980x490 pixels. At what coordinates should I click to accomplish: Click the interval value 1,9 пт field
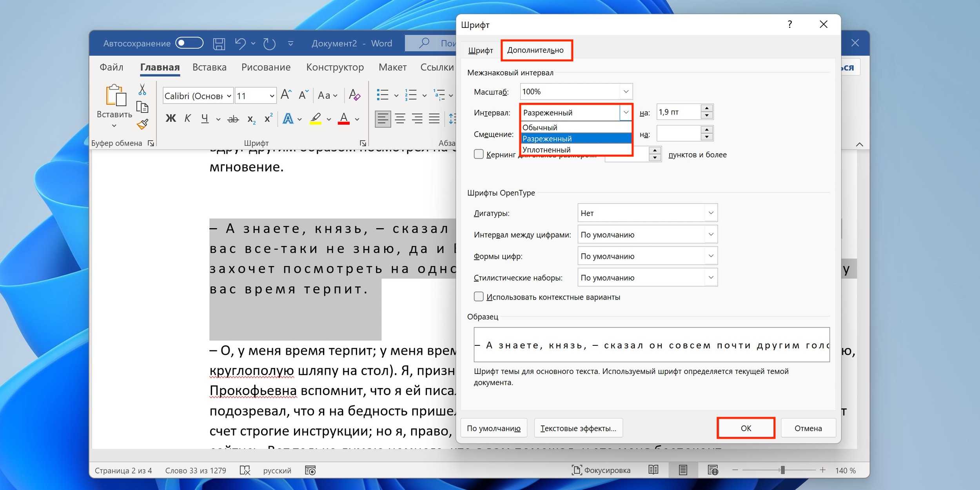[679, 112]
